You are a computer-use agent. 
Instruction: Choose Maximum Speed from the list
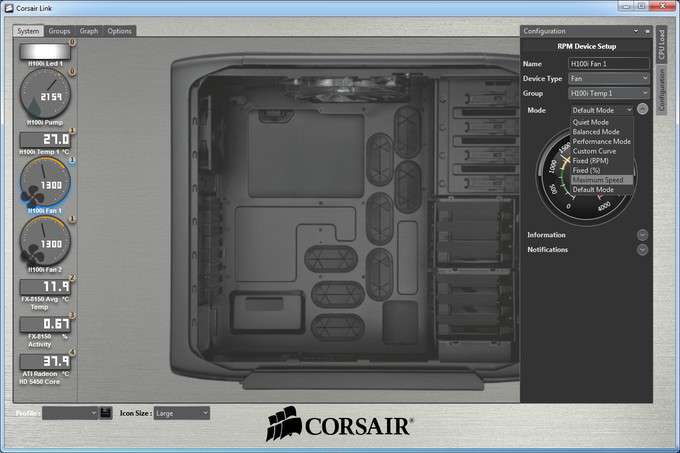602,180
